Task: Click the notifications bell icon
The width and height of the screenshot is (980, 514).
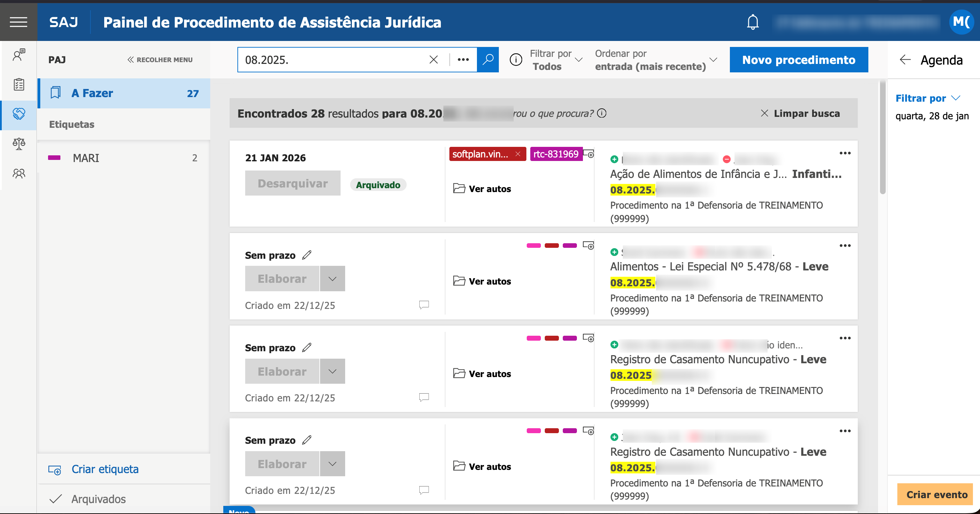Action: click(x=752, y=22)
